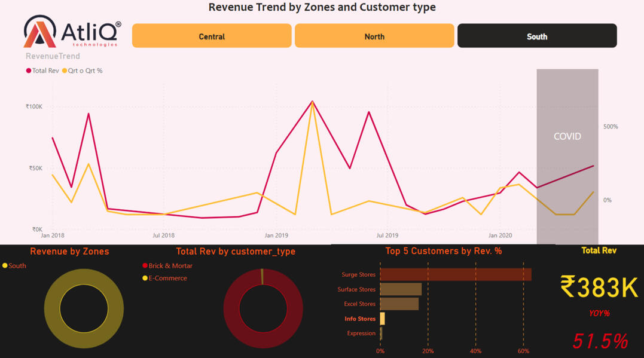Click the AtliQ Technologies logo
This screenshot has width=644, height=358.
click(72, 32)
